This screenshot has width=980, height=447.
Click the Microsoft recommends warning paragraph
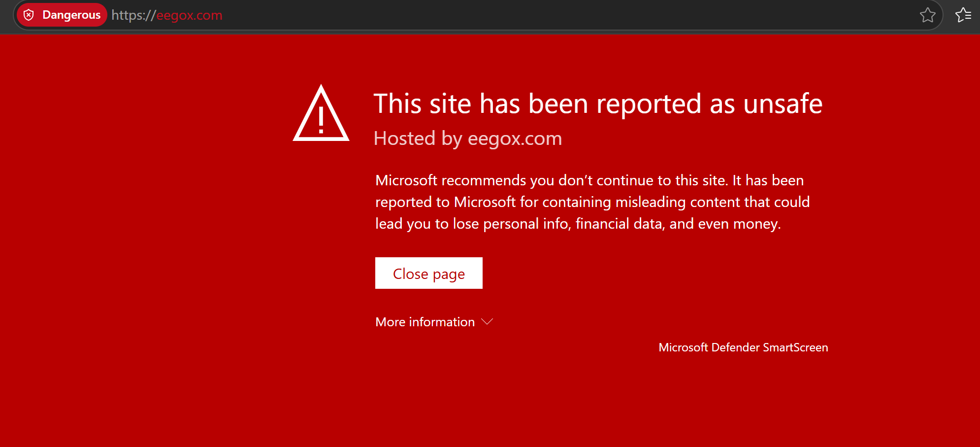(592, 202)
